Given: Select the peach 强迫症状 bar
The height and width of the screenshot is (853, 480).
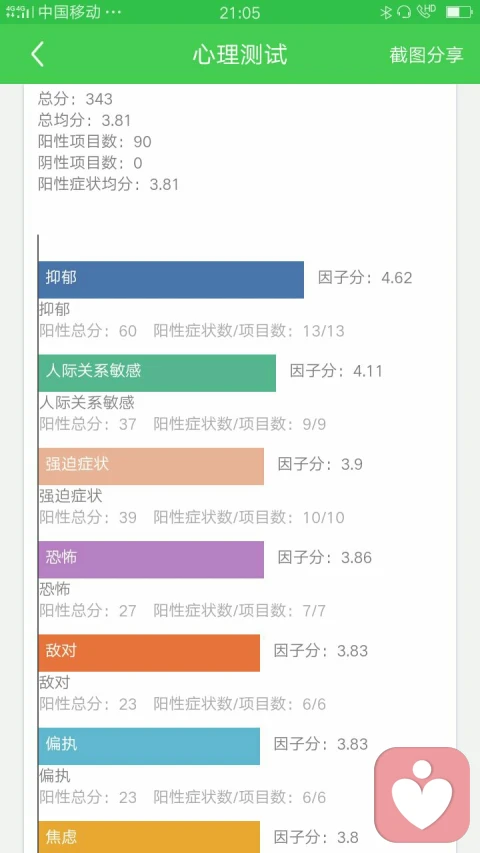Looking at the screenshot, I should tap(151, 466).
